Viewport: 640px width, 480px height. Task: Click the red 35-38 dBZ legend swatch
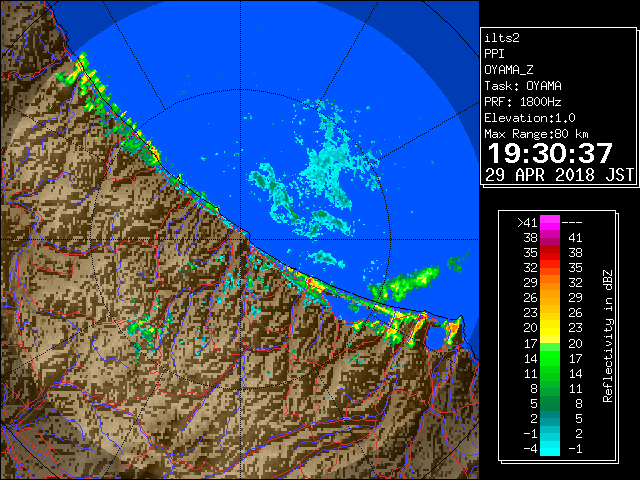coord(550,253)
